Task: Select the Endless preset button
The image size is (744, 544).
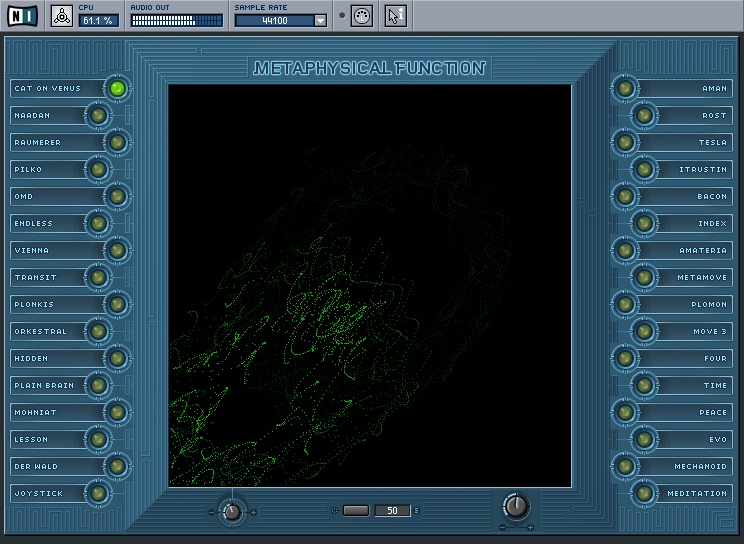Action: [98, 224]
